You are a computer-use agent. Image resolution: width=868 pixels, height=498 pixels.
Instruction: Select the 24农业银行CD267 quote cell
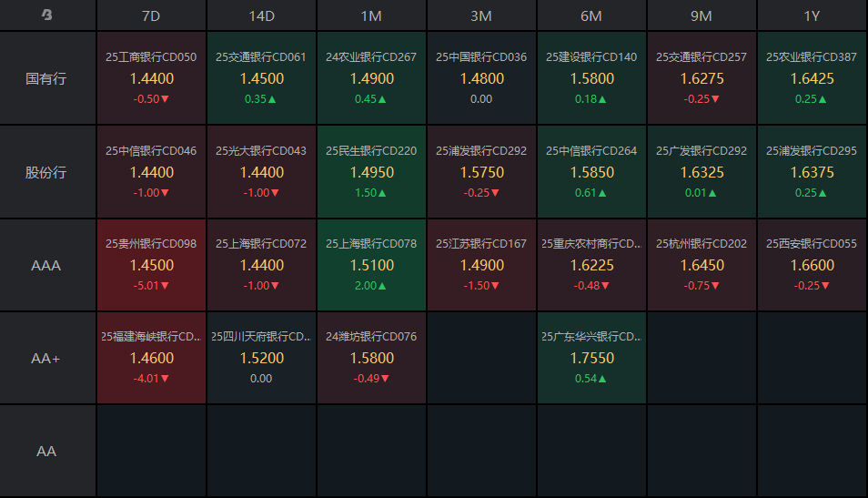click(x=371, y=78)
